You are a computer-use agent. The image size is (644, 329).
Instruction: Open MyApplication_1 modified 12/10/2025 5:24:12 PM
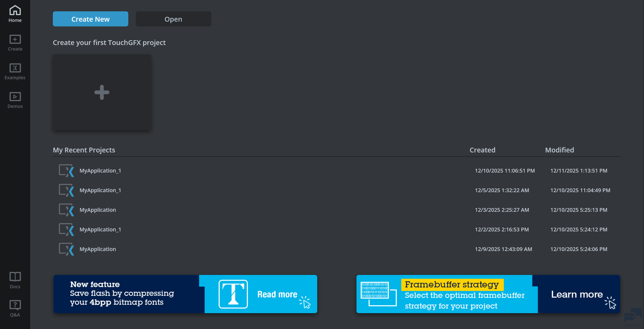pos(100,230)
